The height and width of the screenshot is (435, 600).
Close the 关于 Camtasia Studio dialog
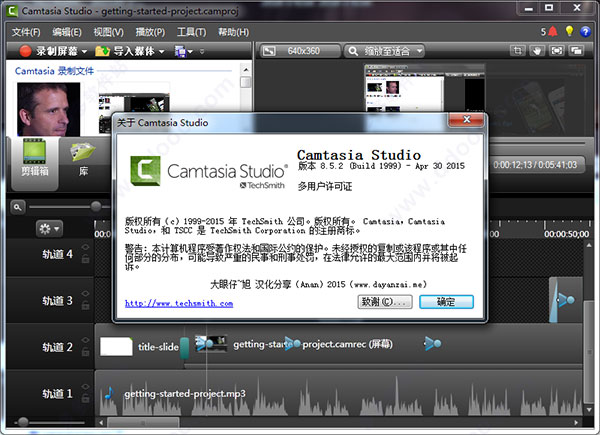click(x=466, y=119)
